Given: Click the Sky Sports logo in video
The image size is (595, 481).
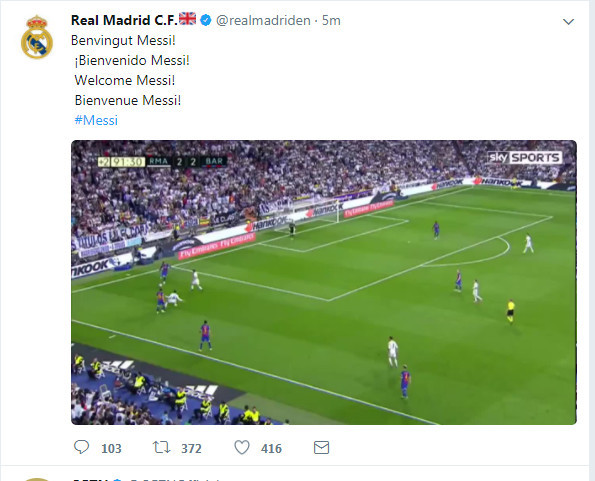Looking at the screenshot, I should (x=524, y=157).
